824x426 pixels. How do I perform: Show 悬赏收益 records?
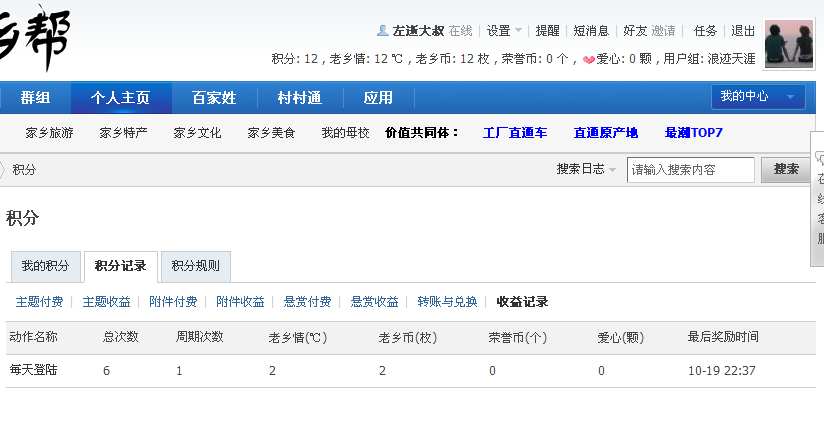point(375,302)
